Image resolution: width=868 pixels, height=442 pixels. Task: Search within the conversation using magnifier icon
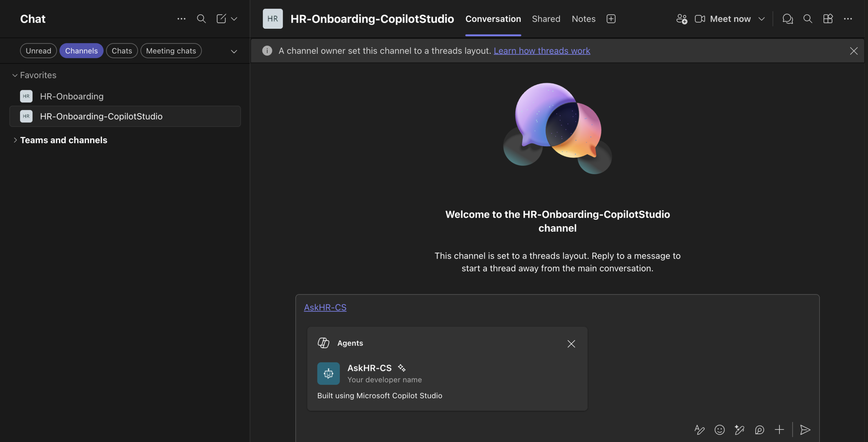[x=807, y=19]
